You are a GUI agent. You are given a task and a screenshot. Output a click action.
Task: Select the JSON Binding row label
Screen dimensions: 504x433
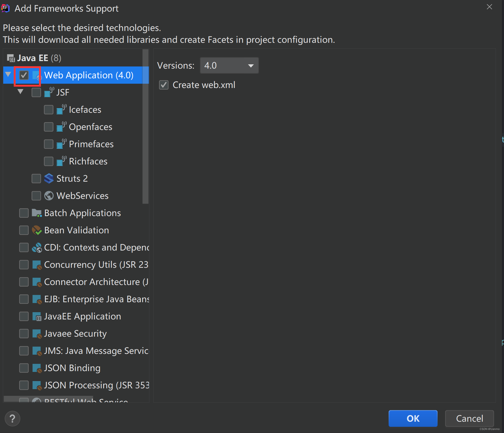[72, 368]
